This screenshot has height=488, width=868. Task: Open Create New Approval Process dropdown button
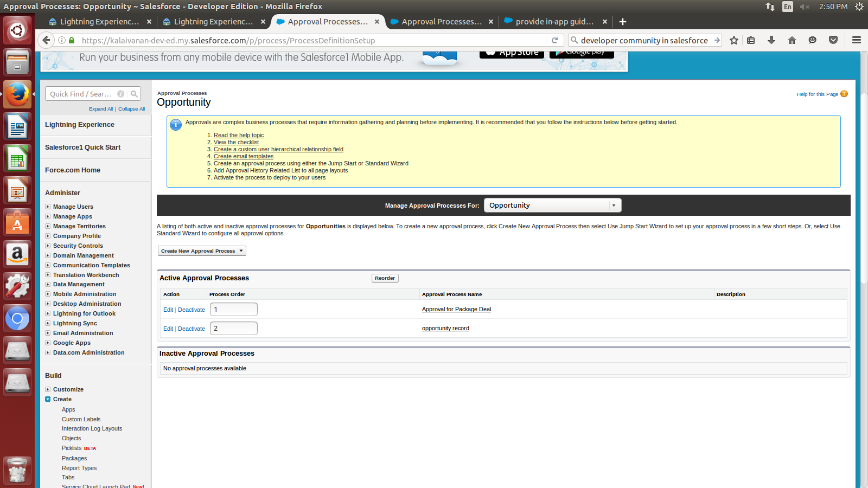[x=202, y=251]
